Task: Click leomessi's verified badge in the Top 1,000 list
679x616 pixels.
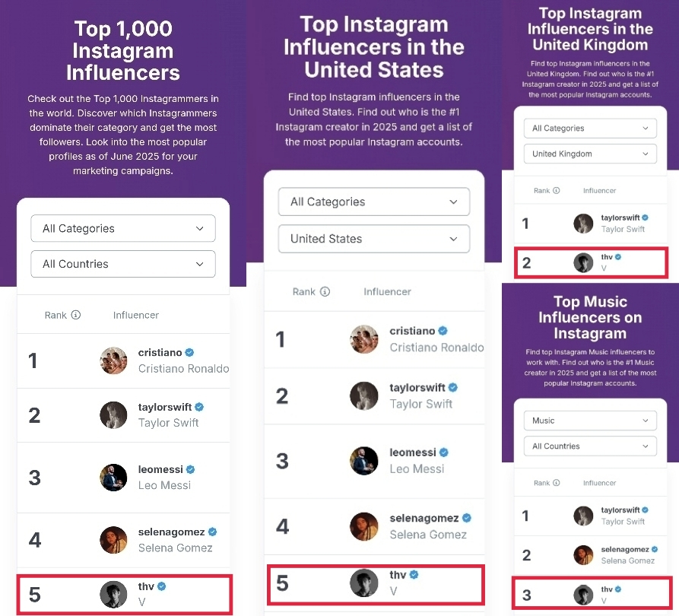Action: (191, 470)
